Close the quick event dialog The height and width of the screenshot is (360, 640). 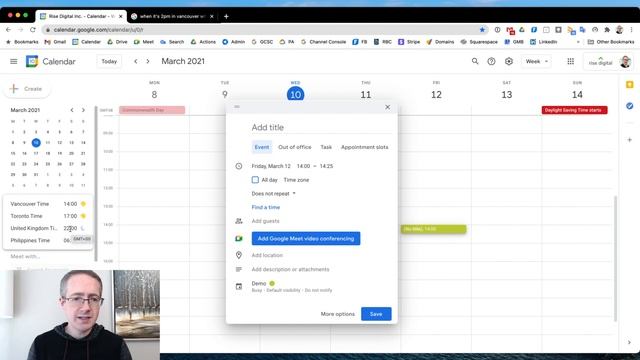click(x=387, y=107)
